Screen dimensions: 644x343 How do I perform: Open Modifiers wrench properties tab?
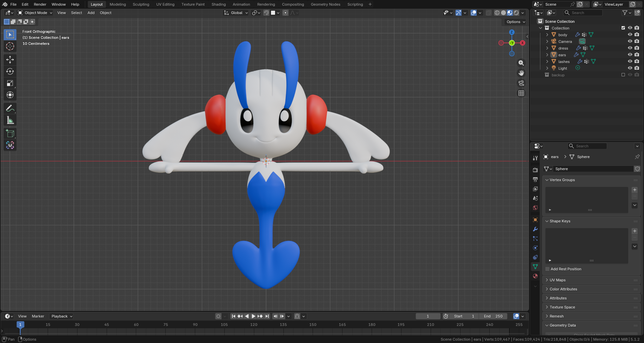pos(535,229)
